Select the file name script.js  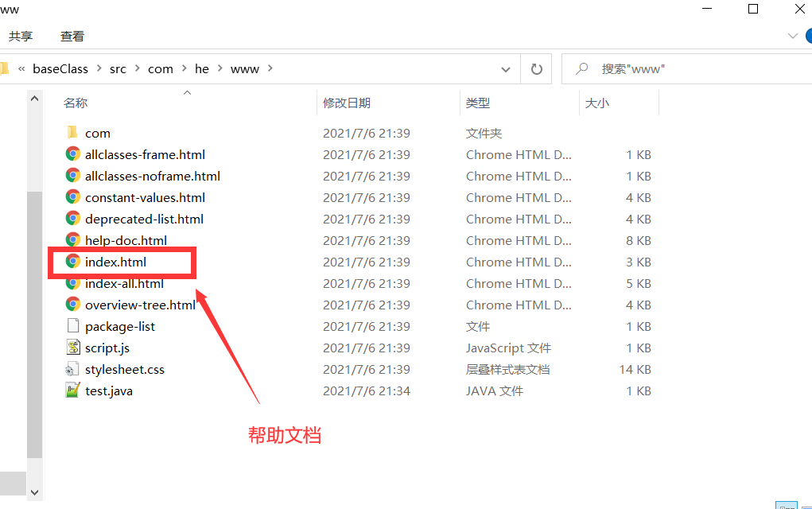click(107, 348)
